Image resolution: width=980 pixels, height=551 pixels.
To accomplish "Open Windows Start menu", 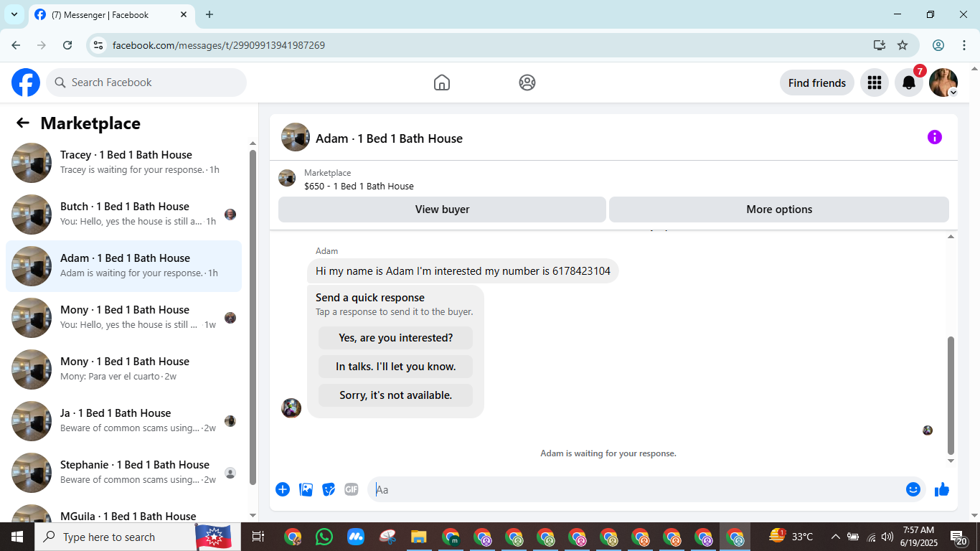I will pos(17,537).
